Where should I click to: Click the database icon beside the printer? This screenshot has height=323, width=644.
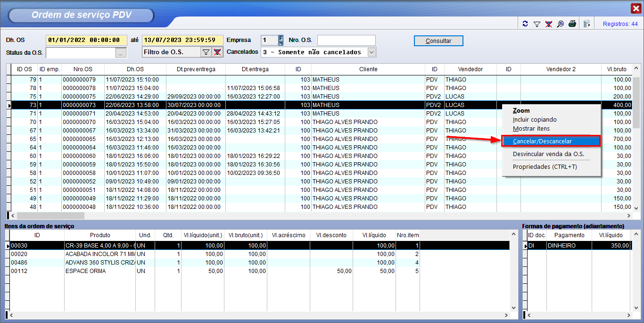tap(587, 24)
